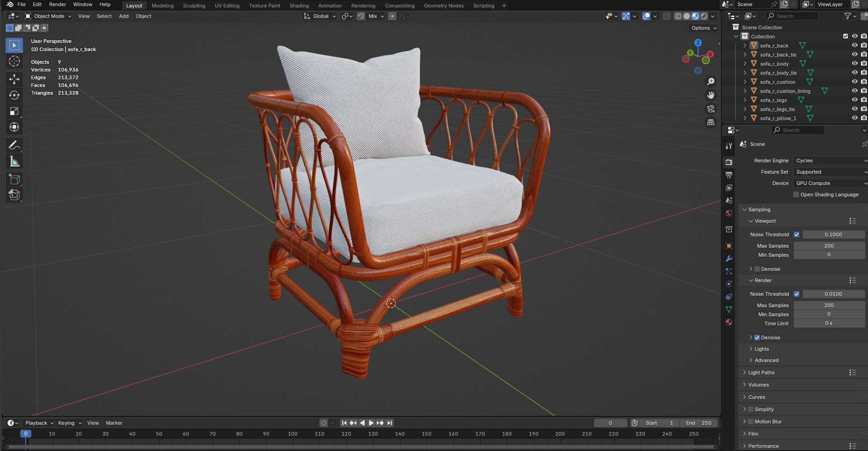Select the Scale tool
The height and width of the screenshot is (451, 868).
coord(14,111)
